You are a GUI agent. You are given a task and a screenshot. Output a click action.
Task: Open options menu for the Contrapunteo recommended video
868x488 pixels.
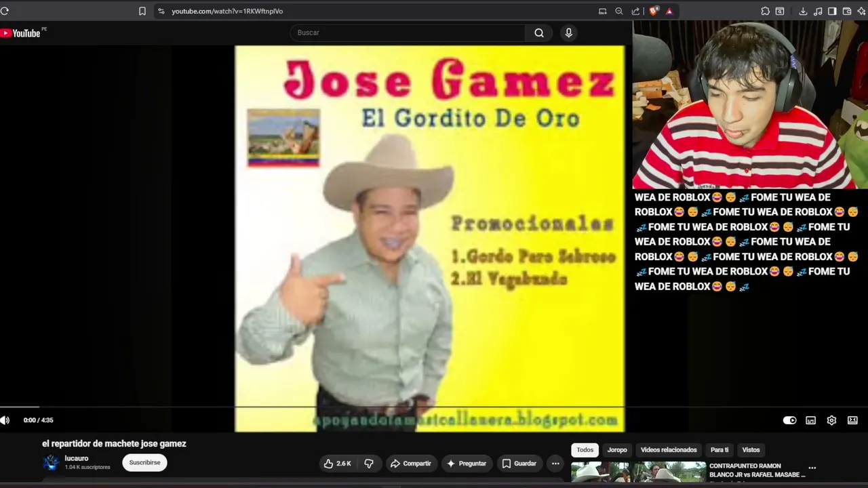click(812, 468)
